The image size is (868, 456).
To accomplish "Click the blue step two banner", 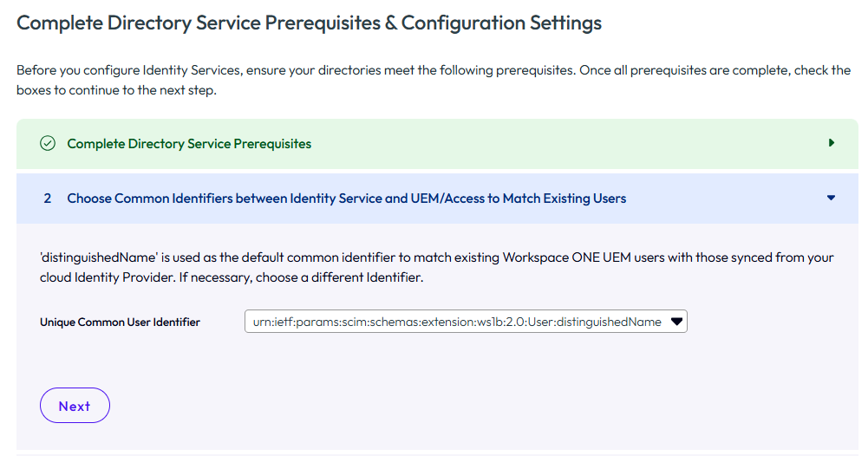I will pyautogui.click(x=437, y=199).
